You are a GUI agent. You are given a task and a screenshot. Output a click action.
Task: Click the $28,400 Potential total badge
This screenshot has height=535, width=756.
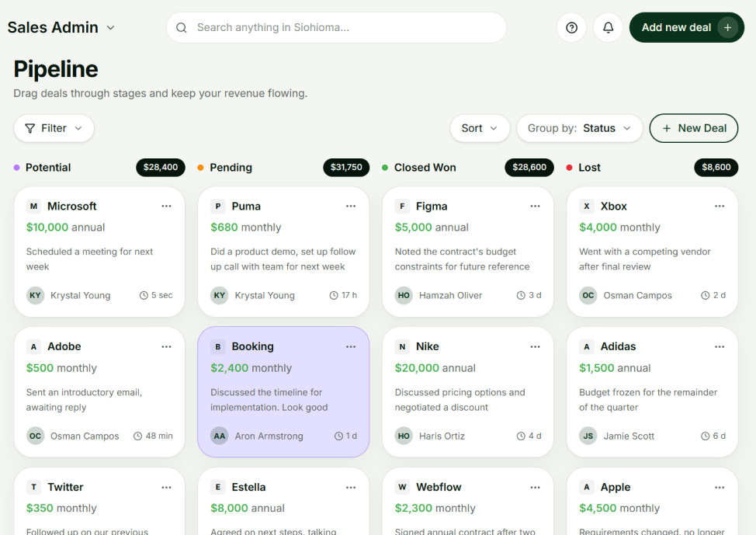click(161, 168)
